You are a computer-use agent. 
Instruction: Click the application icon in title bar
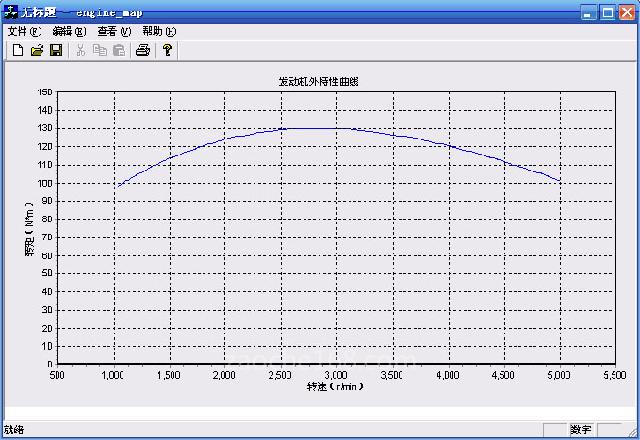pos(12,12)
